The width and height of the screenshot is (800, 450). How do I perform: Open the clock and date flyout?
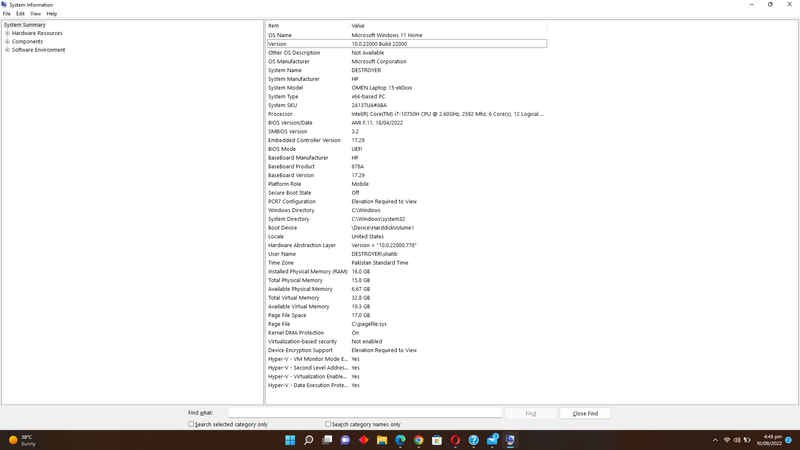[769, 440]
